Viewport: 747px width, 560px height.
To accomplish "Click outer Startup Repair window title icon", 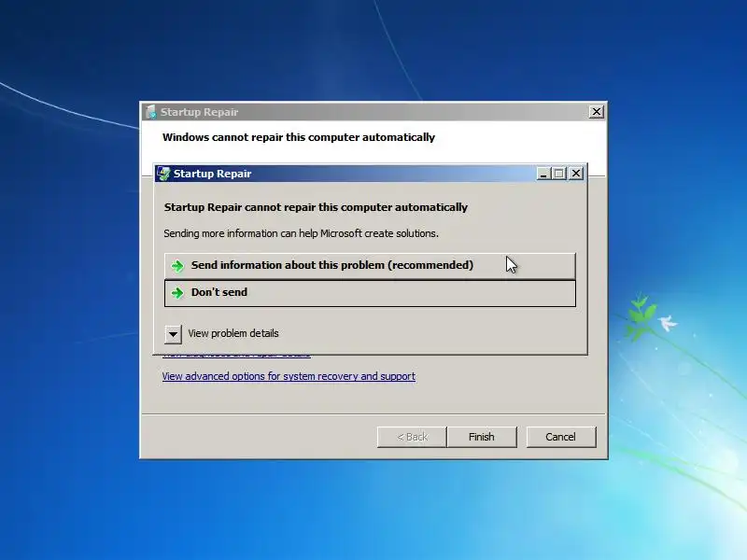I will tap(150, 112).
